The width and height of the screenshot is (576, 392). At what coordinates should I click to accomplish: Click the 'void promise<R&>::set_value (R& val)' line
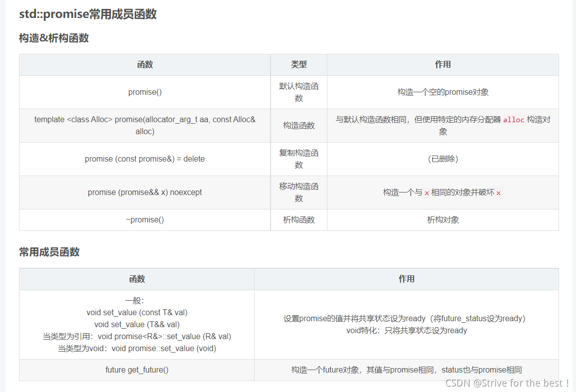(x=164, y=337)
